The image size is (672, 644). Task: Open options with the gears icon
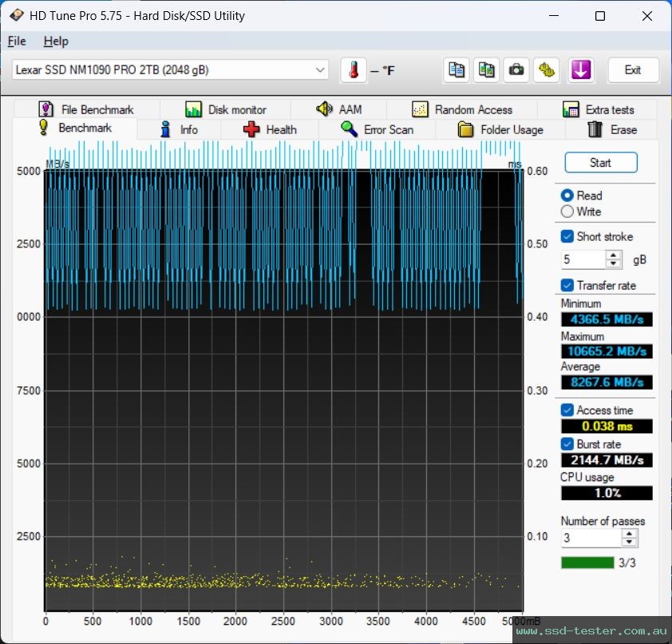click(547, 70)
